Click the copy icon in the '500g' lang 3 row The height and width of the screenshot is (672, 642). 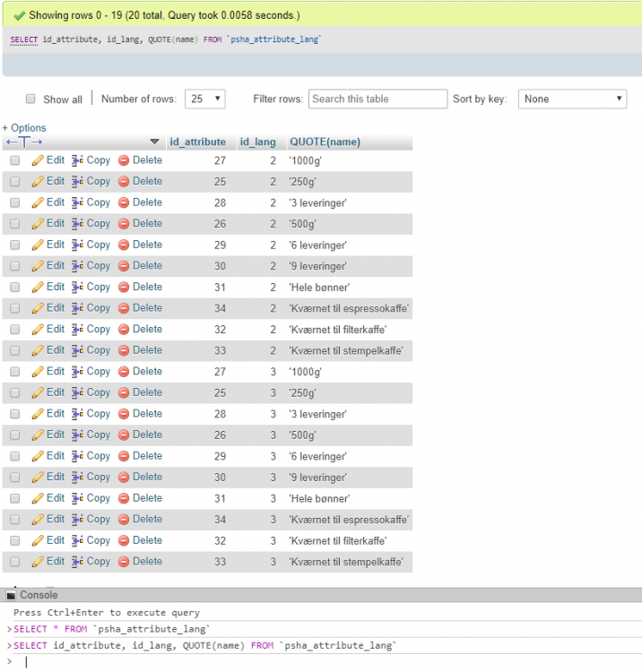pos(78,435)
